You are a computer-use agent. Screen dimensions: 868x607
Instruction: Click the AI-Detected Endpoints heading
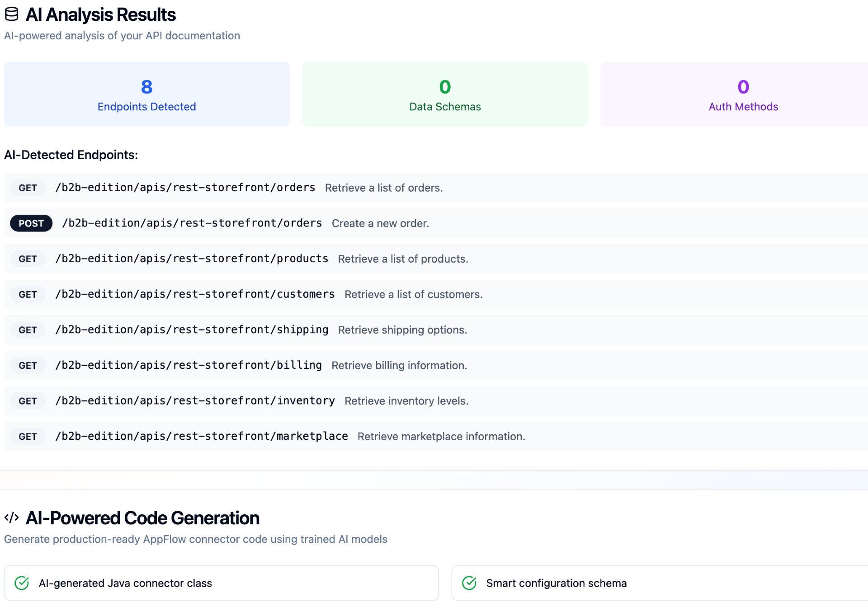point(71,155)
